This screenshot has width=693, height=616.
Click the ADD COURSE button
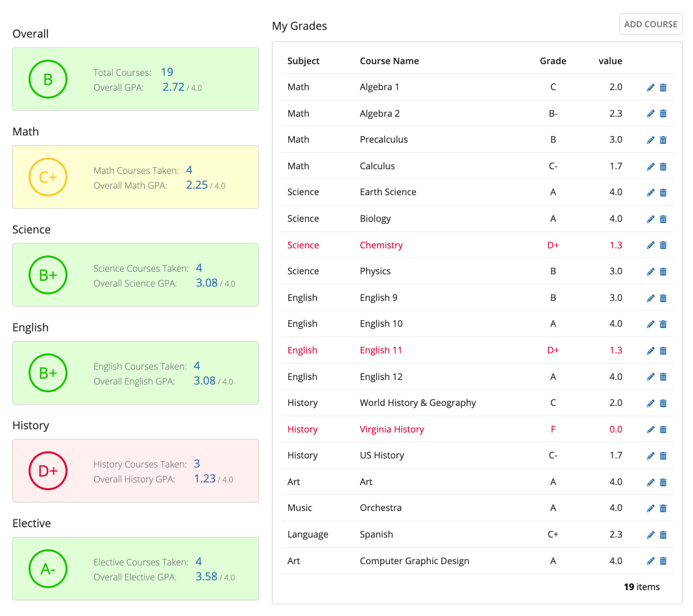pos(650,24)
